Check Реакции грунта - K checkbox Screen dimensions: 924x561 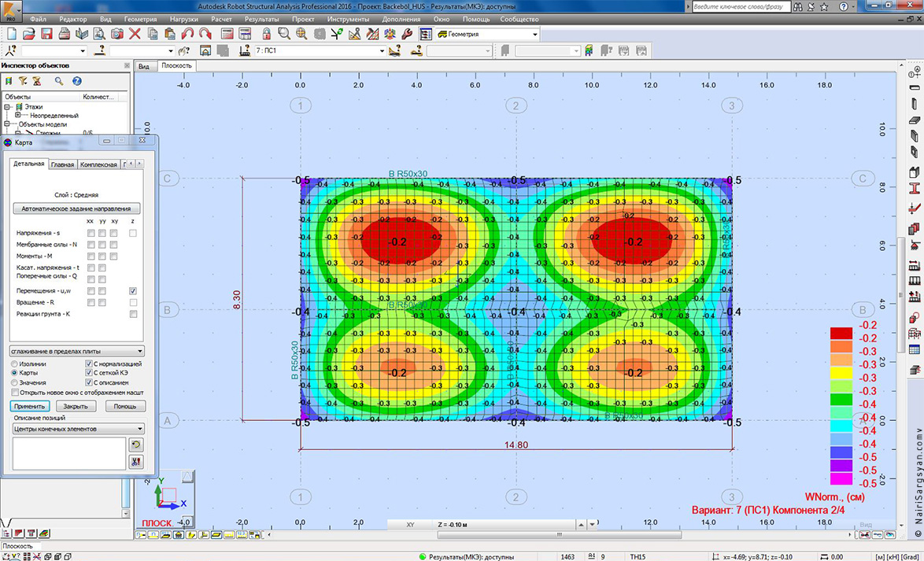point(132,314)
